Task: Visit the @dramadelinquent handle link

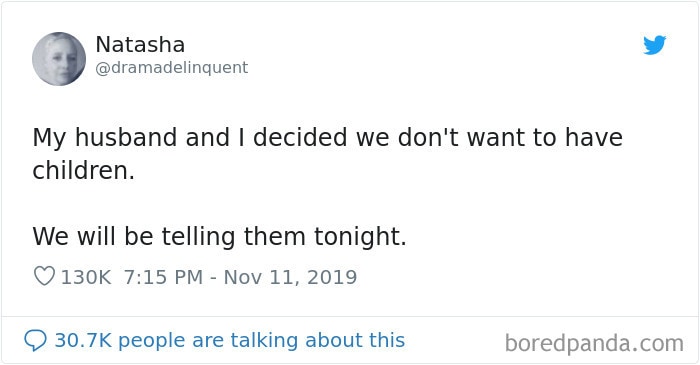Action: coord(172,68)
